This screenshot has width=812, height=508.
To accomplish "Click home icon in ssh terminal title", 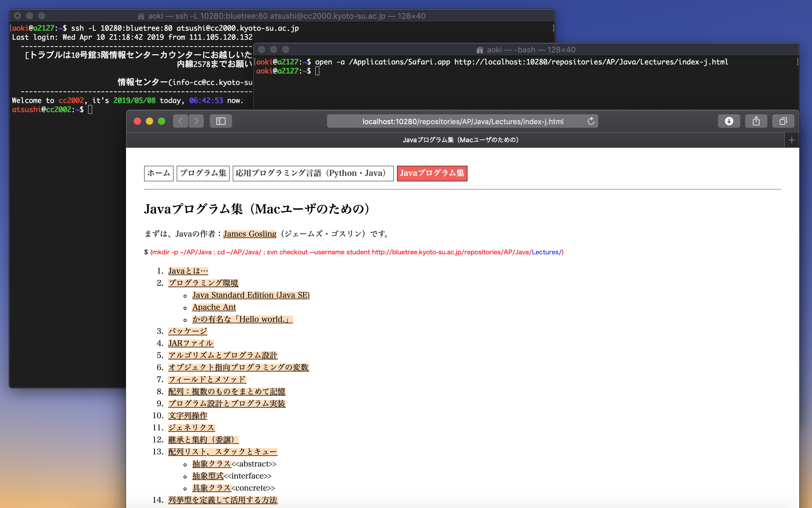I will [x=141, y=16].
